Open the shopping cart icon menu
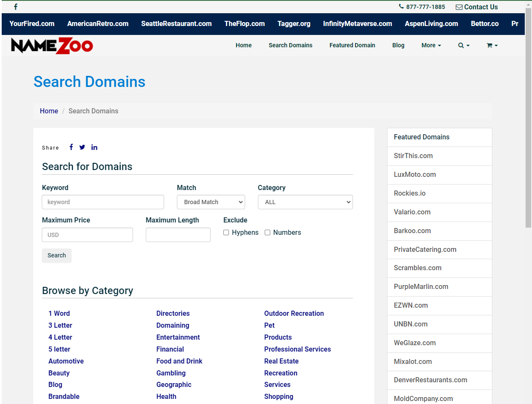532x404 pixels. point(492,45)
